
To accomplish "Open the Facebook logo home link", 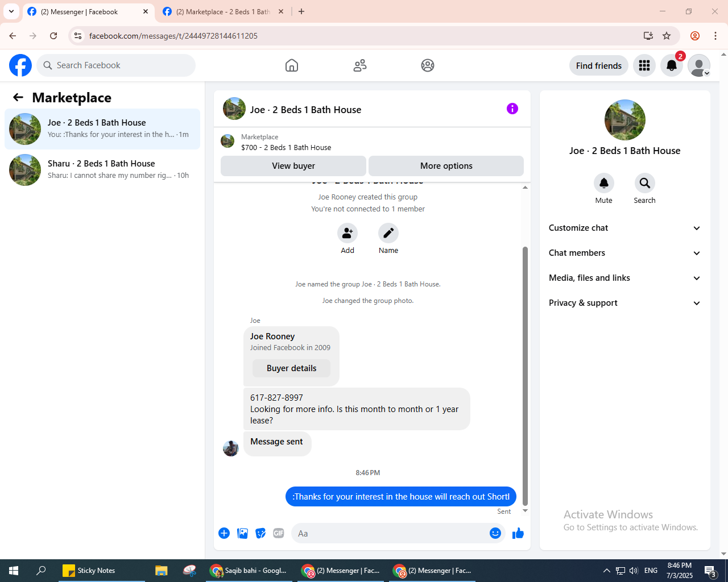I will tap(20, 65).
